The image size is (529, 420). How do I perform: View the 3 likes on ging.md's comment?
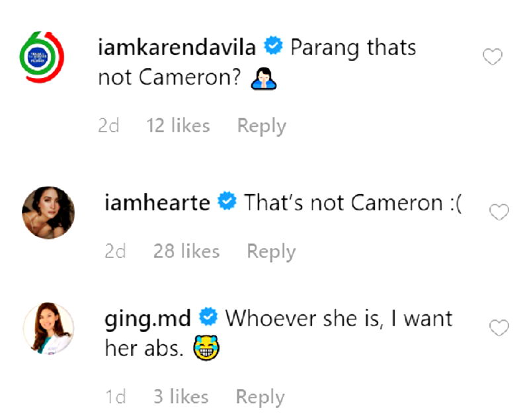(181, 396)
